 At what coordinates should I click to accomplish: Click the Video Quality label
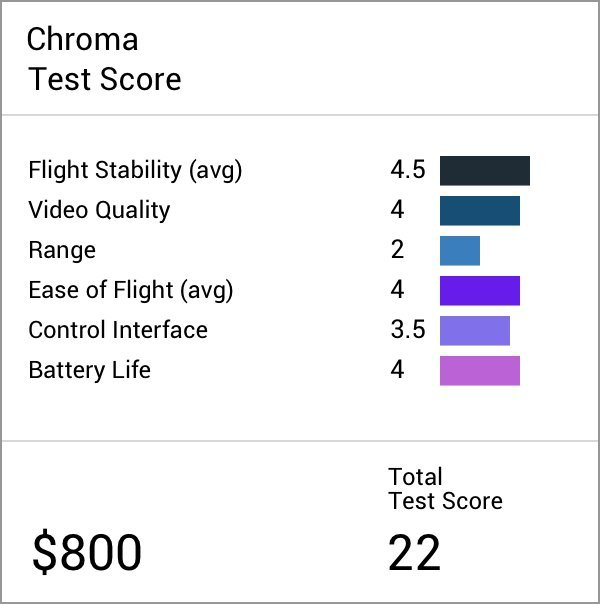pyautogui.click(x=99, y=210)
